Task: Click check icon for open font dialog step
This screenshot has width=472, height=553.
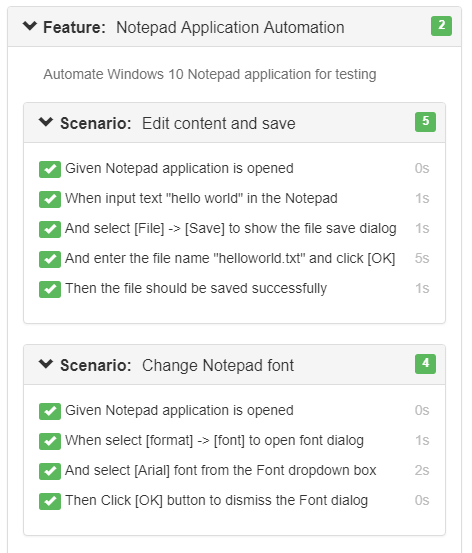Action: click(50, 441)
